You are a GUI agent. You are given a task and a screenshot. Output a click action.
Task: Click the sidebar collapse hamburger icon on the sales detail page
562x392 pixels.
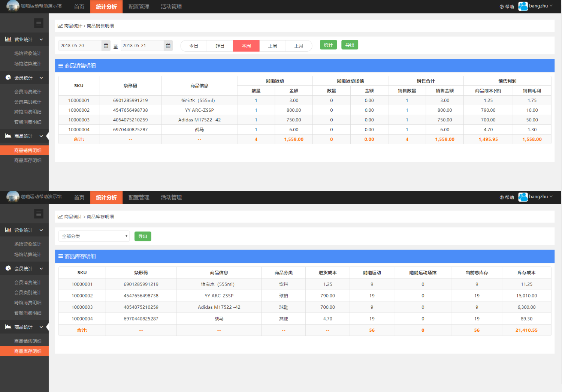(39, 23)
